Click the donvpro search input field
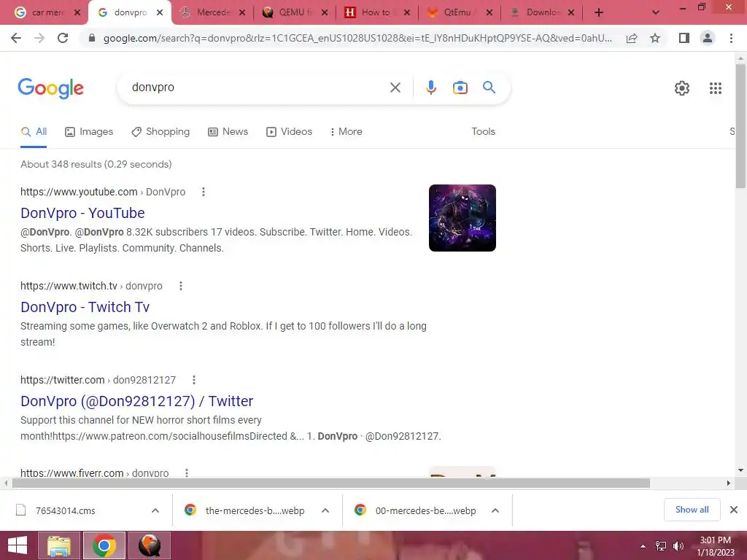 tap(258, 87)
